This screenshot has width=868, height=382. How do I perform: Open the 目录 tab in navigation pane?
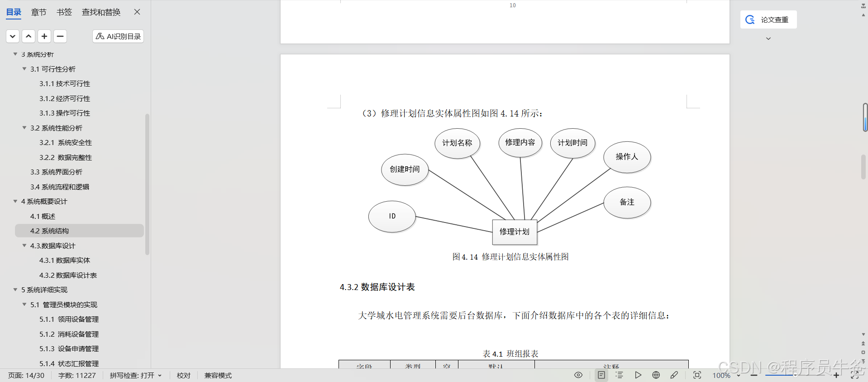coord(14,12)
